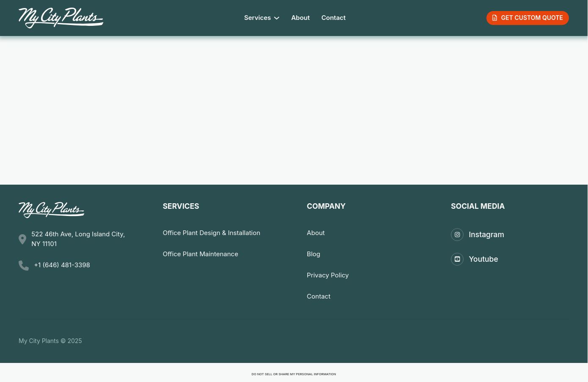View the Privacy Policy page
The width and height of the screenshot is (588, 382).
point(327,275)
